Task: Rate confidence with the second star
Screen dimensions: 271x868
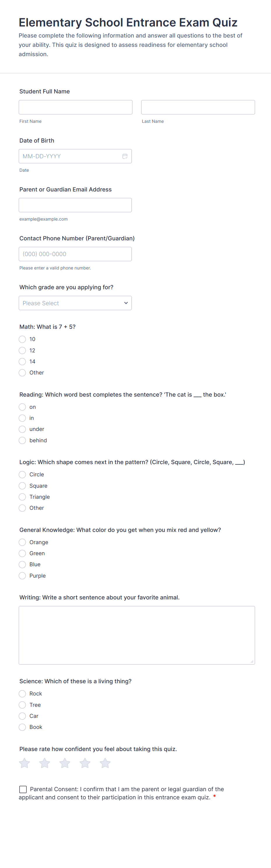Action: [45, 763]
